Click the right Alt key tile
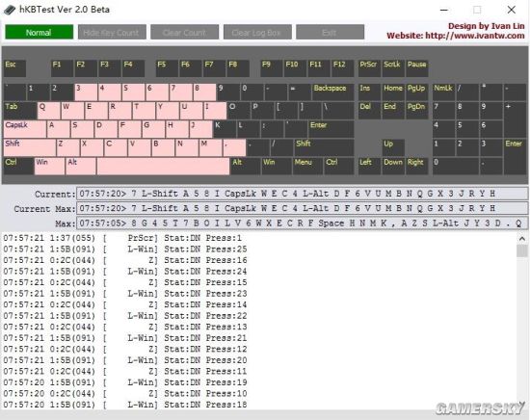The width and height of the screenshot is (530, 420). [x=246, y=167]
